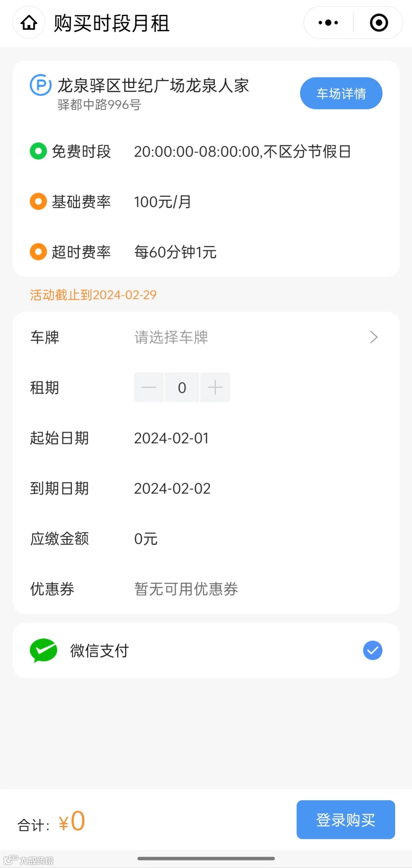Open the three-dots more menu
Image resolution: width=412 pixels, height=868 pixels.
328,23
